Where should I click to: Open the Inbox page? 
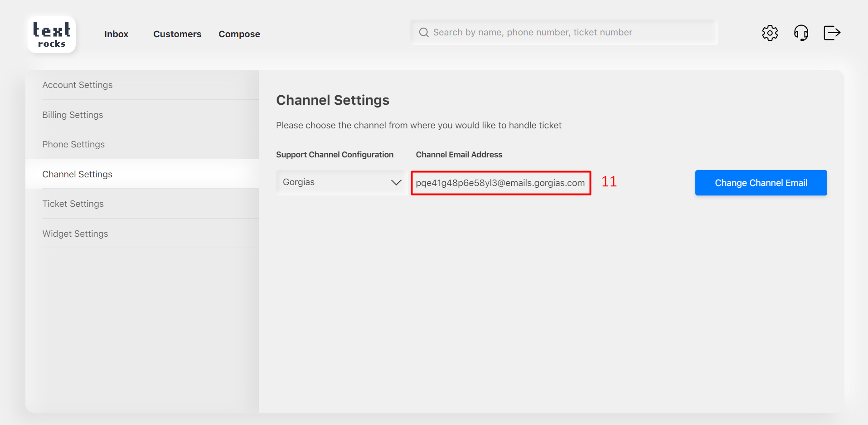[116, 34]
